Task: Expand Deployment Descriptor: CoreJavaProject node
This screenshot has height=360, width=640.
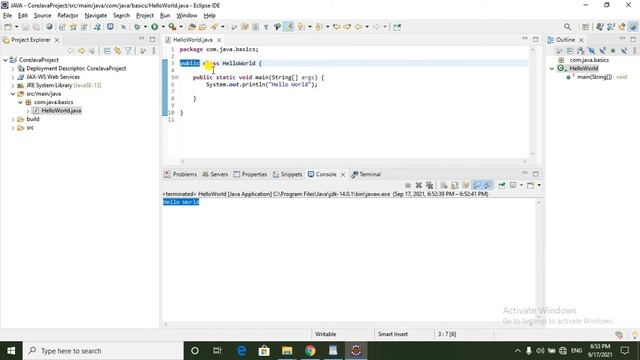Action: pyautogui.click(x=13, y=69)
